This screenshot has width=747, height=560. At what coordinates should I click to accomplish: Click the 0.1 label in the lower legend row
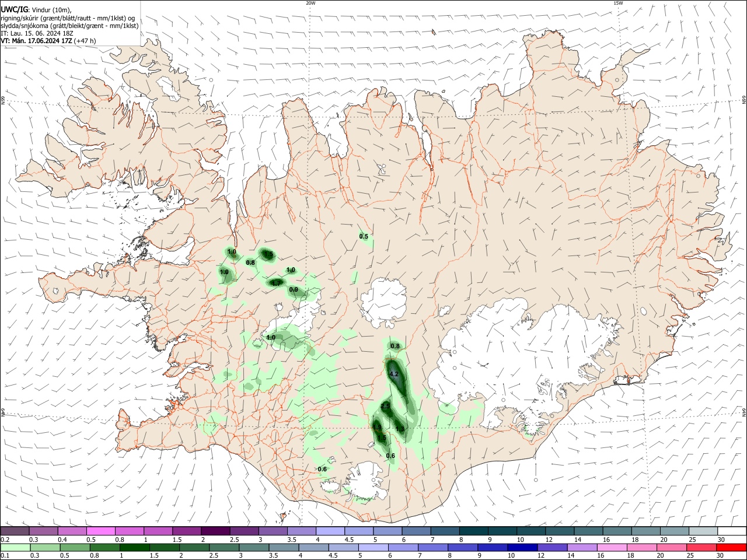5,556
